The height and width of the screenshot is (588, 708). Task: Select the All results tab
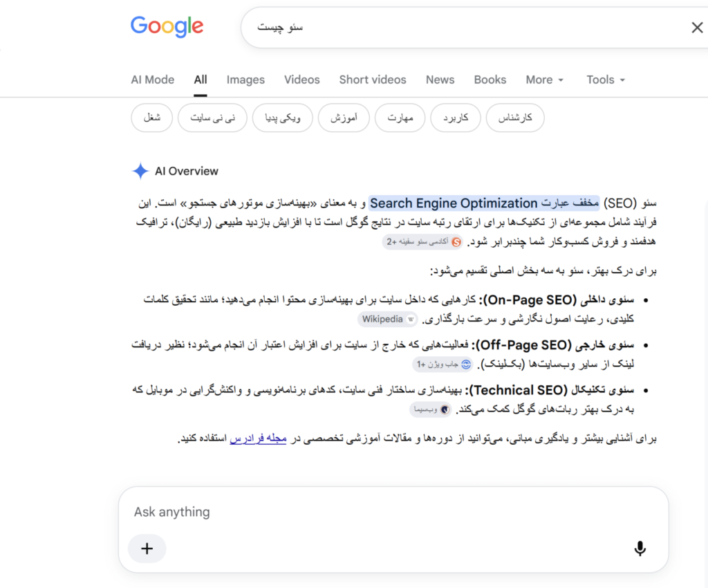[x=201, y=80]
